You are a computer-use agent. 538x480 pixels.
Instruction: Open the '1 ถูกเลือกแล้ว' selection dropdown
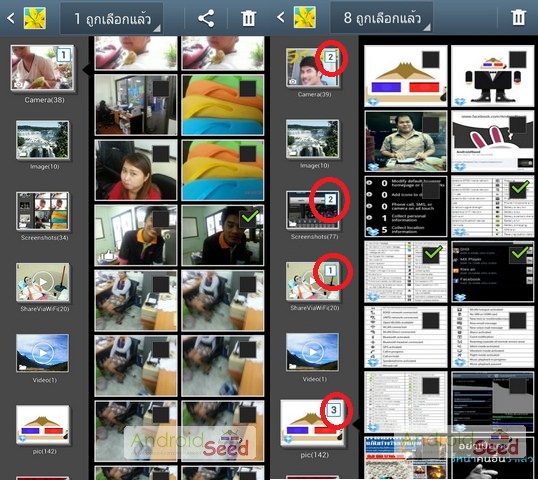pyautogui.click(x=112, y=19)
